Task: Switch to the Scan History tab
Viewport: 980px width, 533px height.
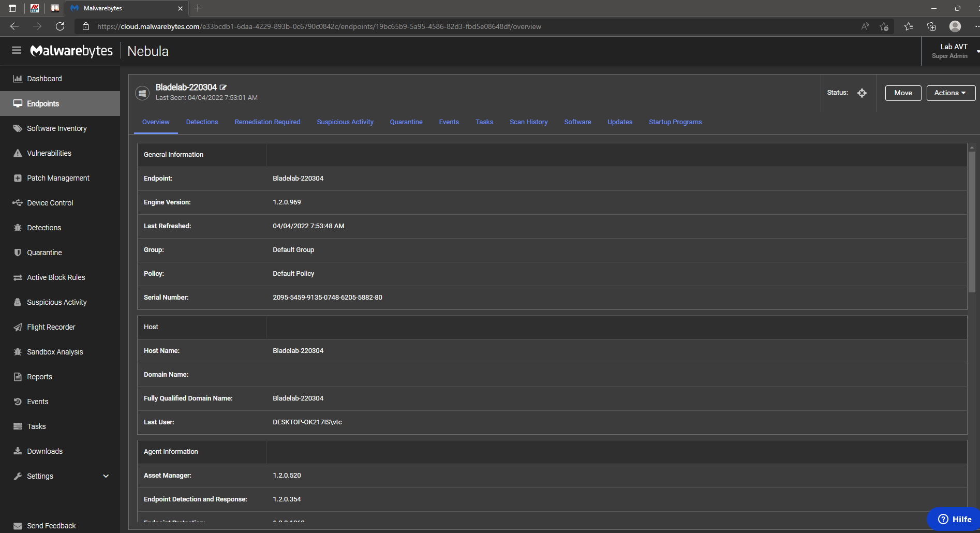Action: click(x=528, y=122)
